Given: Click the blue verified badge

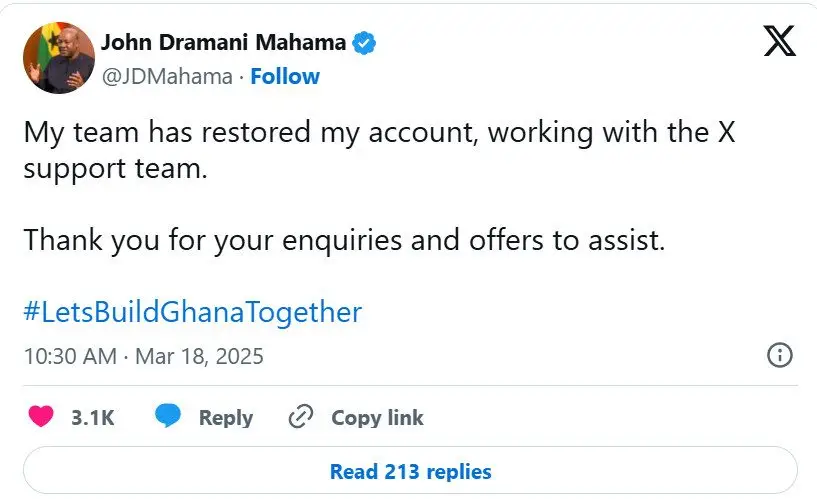Looking at the screenshot, I should 364,43.
